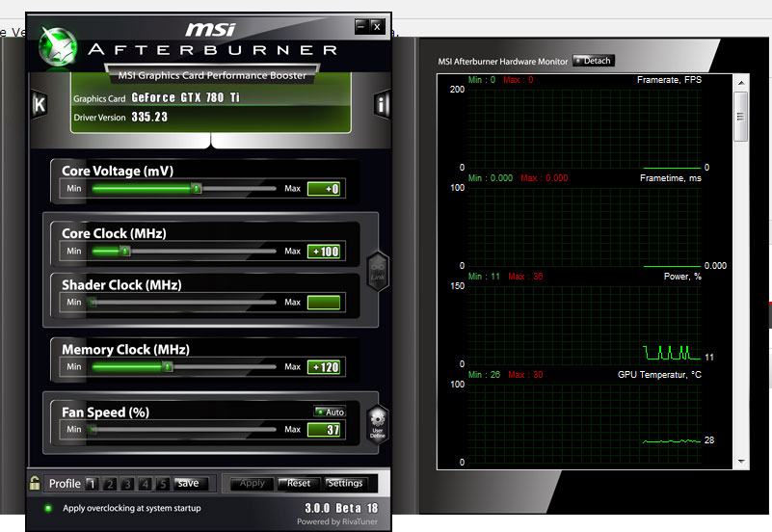
Task: Toggle Apply overclocking at system startup
Action: (x=48, y=508)
